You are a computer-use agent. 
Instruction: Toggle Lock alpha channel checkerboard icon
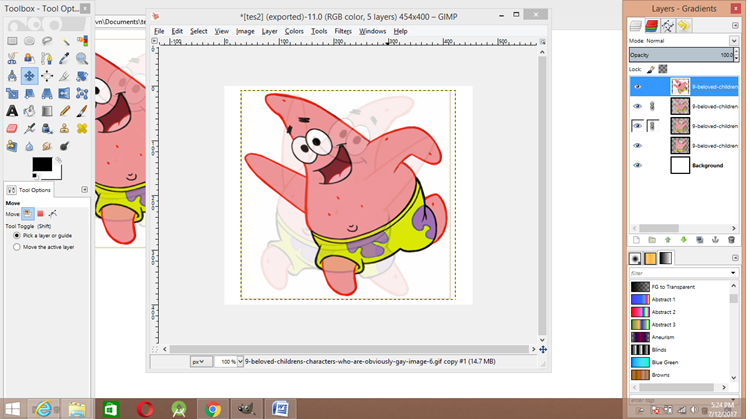pyautogui.click(x=662, y=69)
